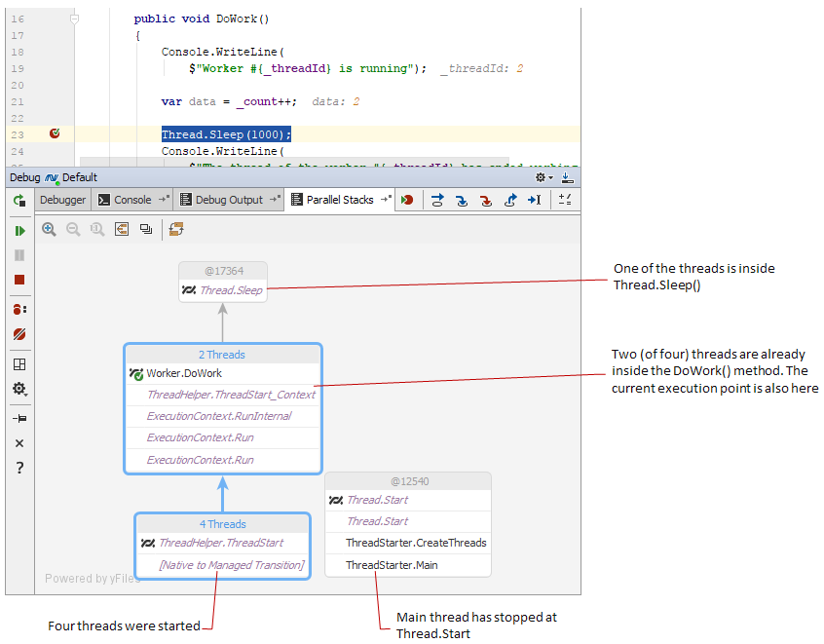Resume program execution
Viewport: 824px width, 644px height.
[x=19, y=231]
